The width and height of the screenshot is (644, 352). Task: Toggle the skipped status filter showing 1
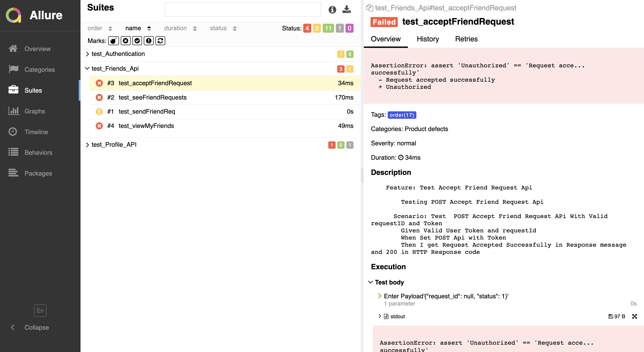(x=340, y=28)
